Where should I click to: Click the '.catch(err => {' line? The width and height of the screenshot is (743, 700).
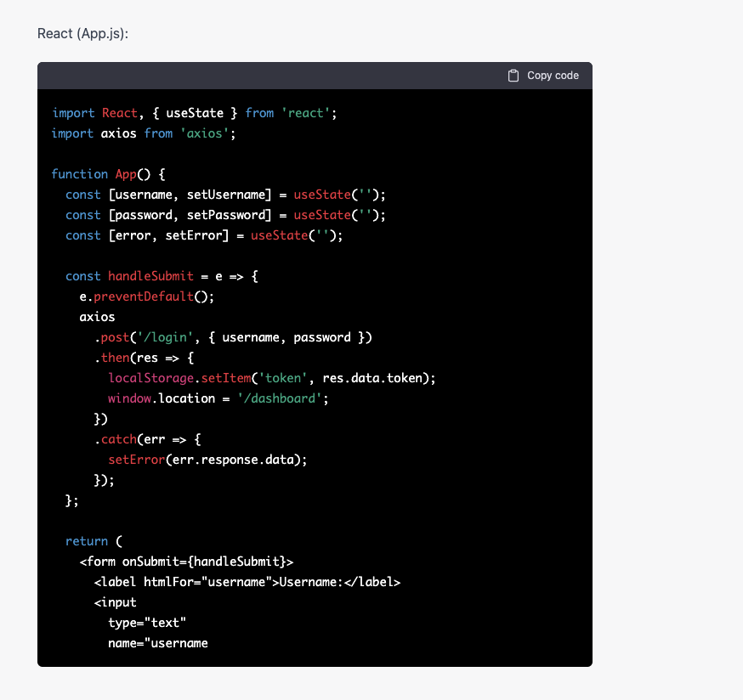point(148,439)
